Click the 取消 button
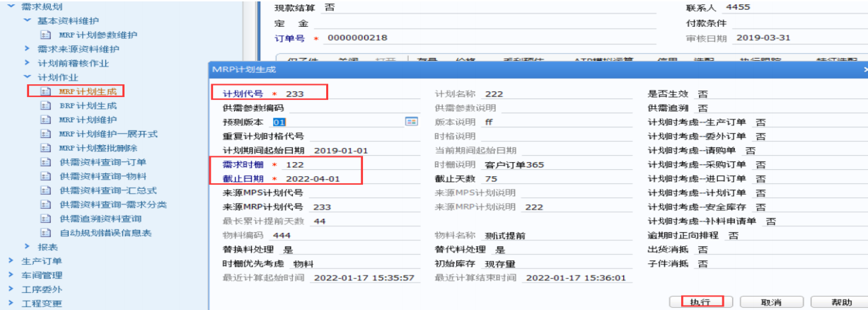Image resolution: width=868 pixels, height=310 pixels. pyautogui.click(x=770, y=302)
